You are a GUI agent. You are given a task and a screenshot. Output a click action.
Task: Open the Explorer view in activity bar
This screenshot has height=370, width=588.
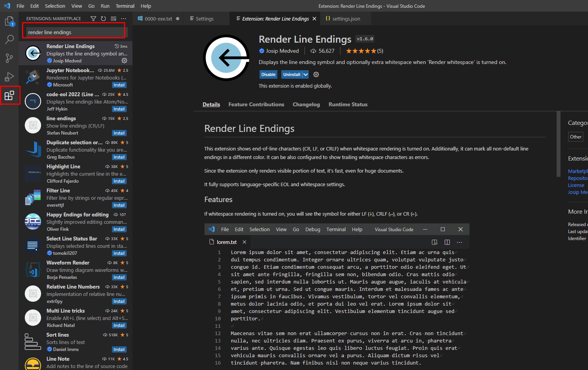pyautogui.click(x=9, y=21)
